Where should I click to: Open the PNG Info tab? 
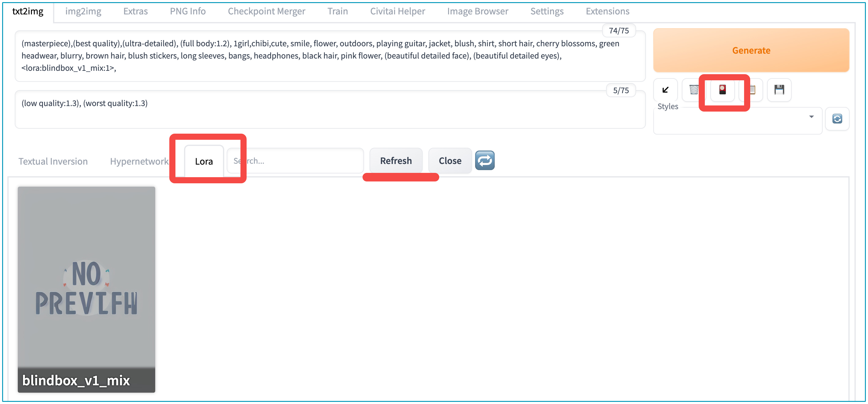coord(188,11)
